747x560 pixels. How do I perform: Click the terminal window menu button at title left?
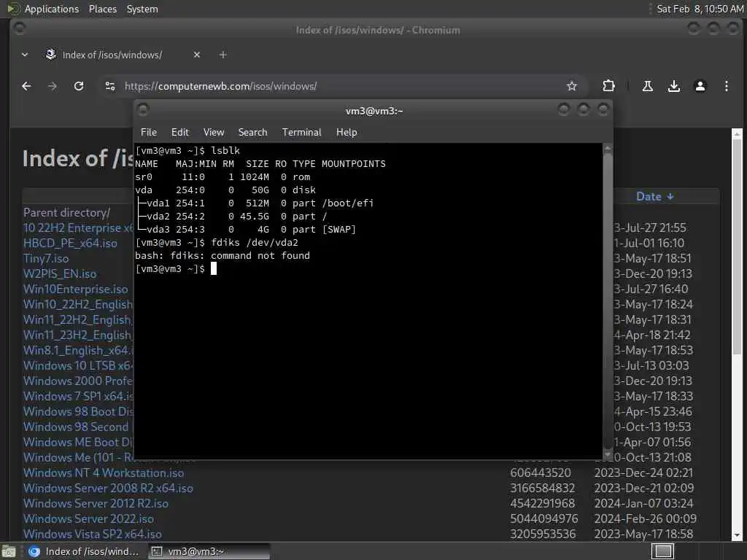click(x=143, y=110)
